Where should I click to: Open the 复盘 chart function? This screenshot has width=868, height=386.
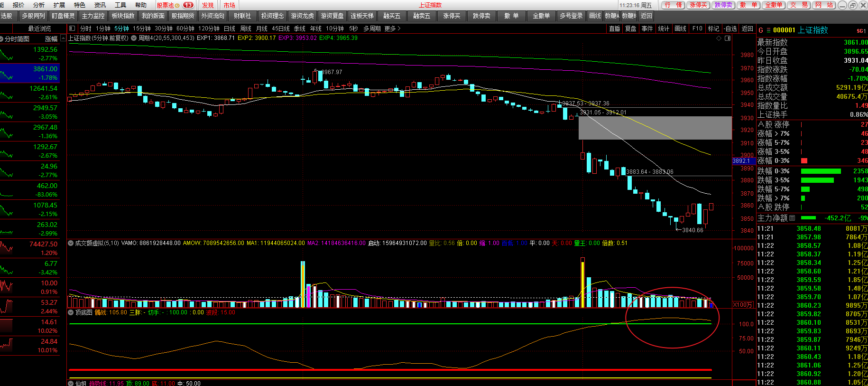[631, 28]
